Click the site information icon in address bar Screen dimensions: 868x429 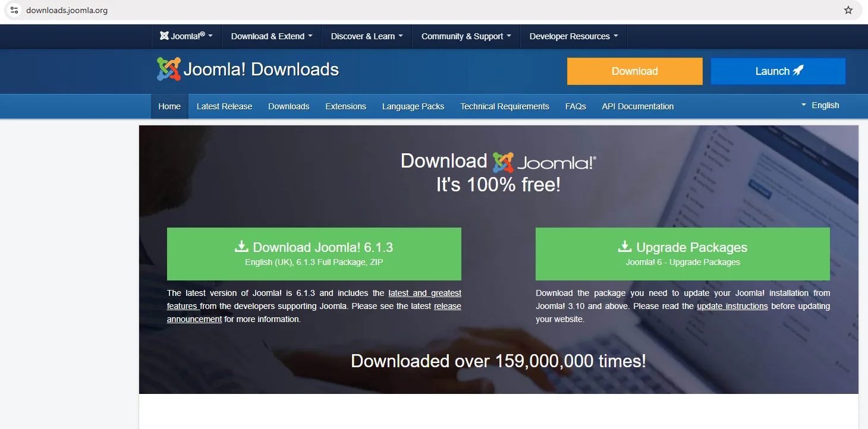click(x=15, y=10)
